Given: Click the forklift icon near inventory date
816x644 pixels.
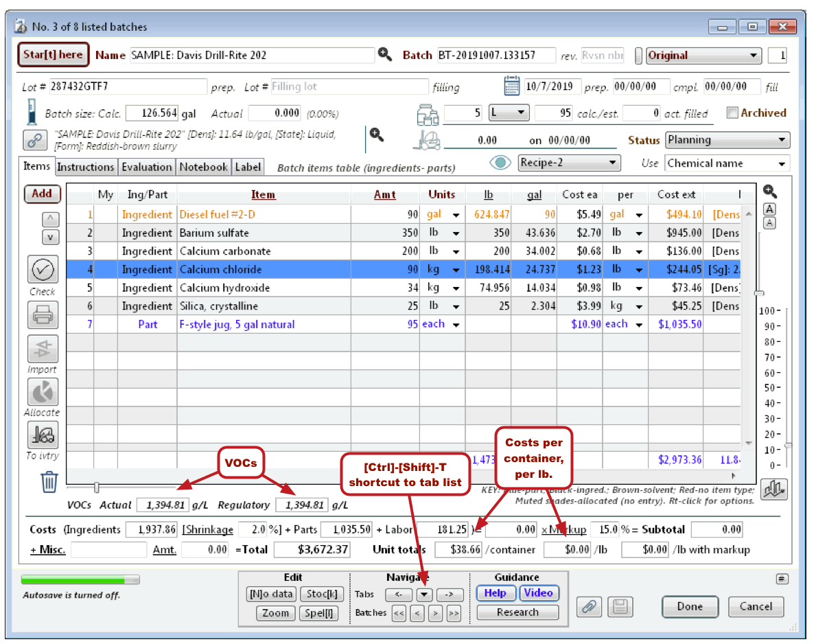Looking at the screenshot, I should (x=427, y=141).
